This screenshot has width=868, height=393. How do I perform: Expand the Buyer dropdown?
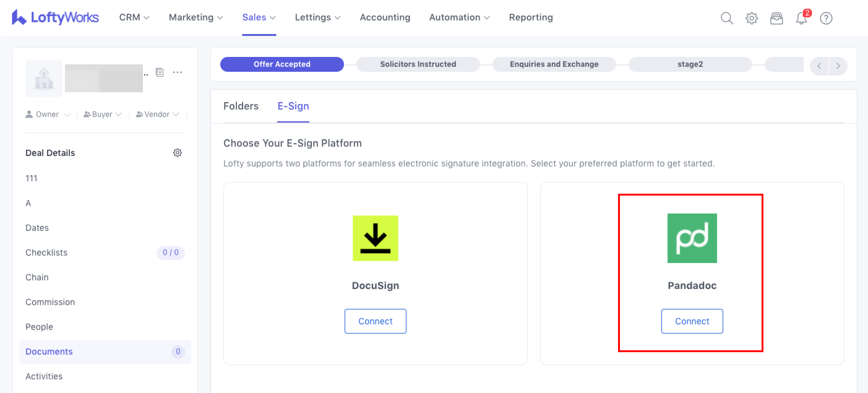coord(102,114)
